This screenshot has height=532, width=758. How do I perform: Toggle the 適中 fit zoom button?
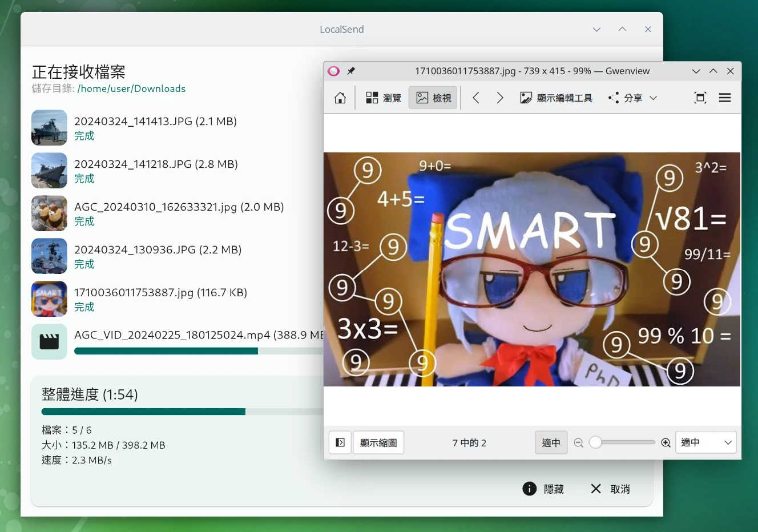pos(551,443)
